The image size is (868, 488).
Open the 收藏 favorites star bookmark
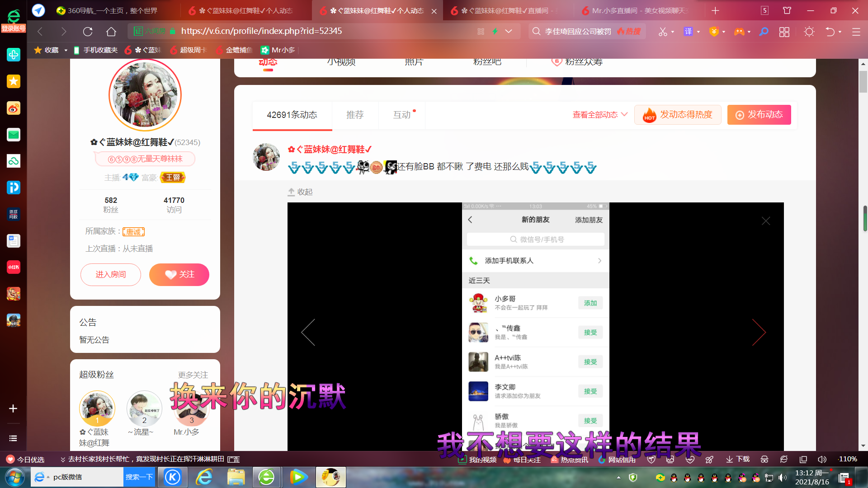(46, 50)
